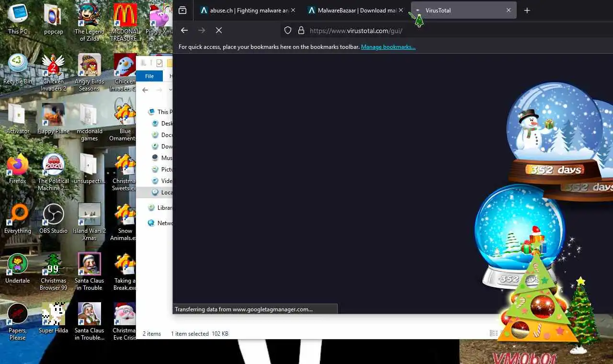
Task: Launch The Legend of Zilda shortcut
Action: 90,23
